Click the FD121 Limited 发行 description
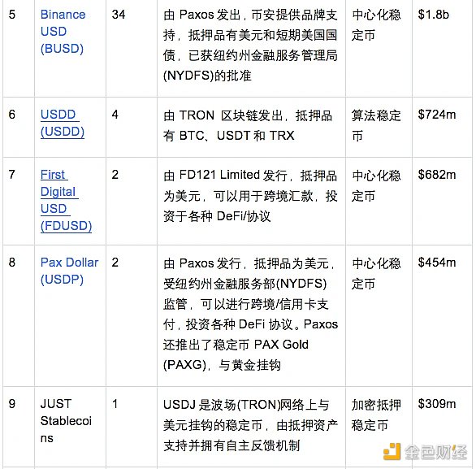 [x=250, y=196]
